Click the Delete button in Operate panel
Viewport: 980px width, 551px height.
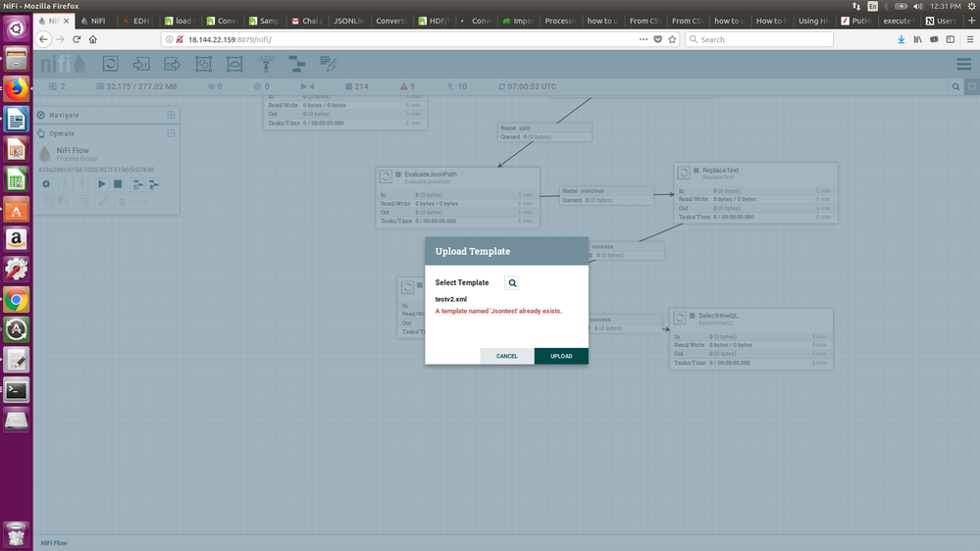134,202
